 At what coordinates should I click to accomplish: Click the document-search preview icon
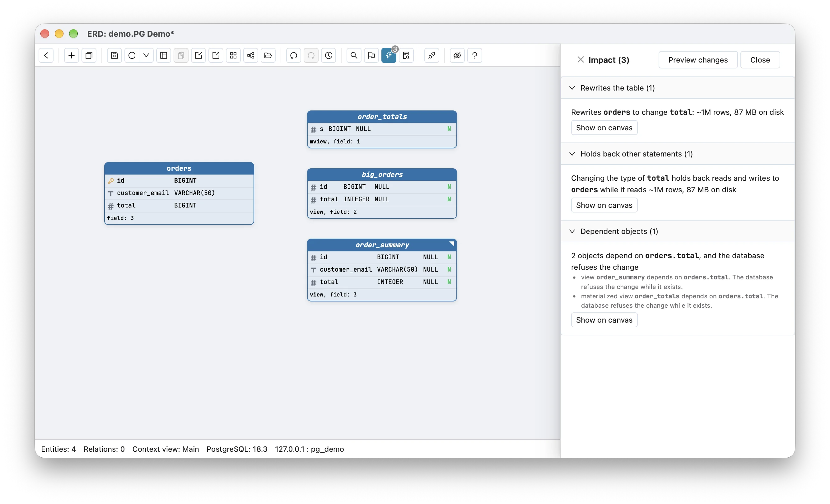pos(407,55)
